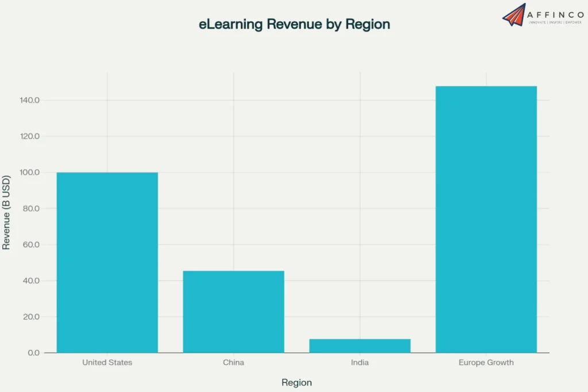Viewport: 588px width, 392px height.
Task: Select the Europe Growth revenue bar
Action: click(x=486, y=218)
